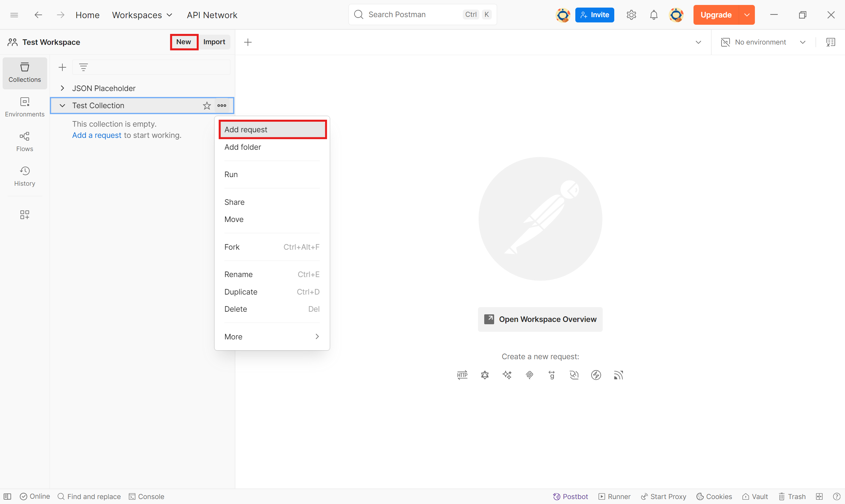845x504 pixels.
Task: Open the settings gear icon
Action: pyautogui.click(x=631, y=15)
